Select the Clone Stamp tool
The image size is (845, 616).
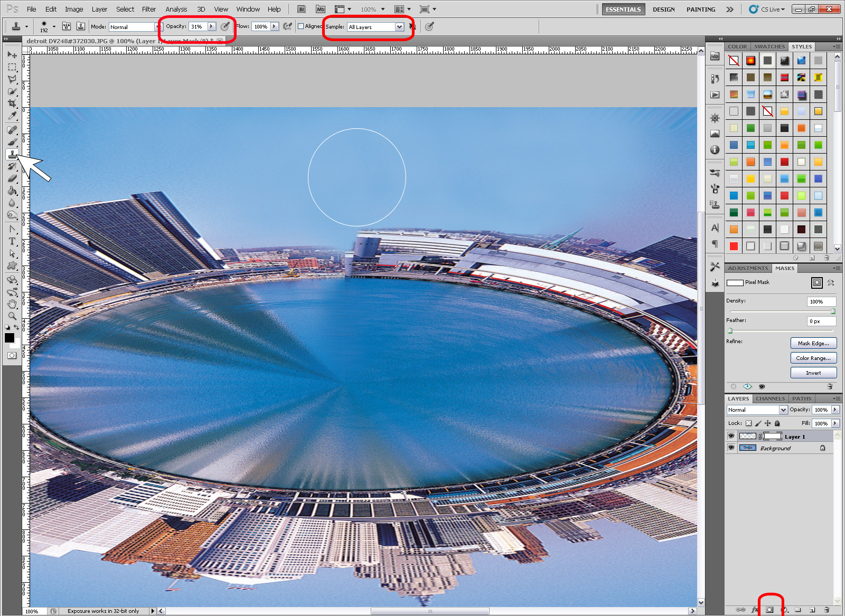click(x=12, y=154)
